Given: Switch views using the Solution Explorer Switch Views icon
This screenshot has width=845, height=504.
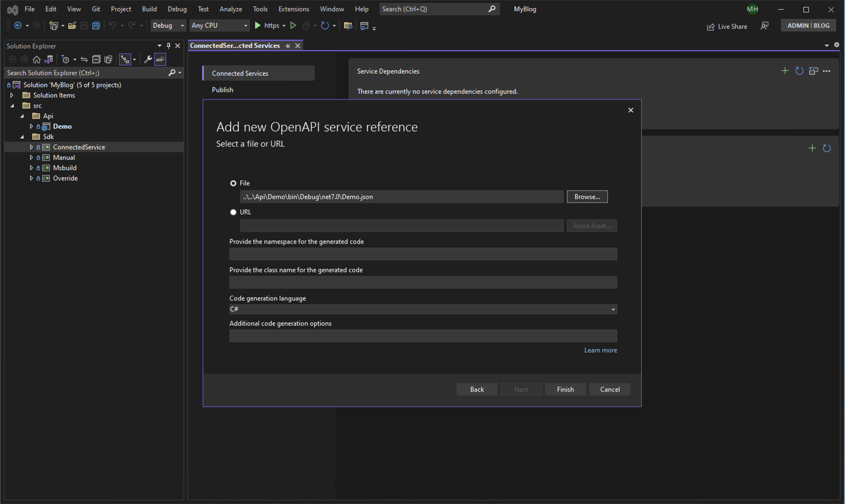Looking at the screenshot, I should tap(49, 60).
